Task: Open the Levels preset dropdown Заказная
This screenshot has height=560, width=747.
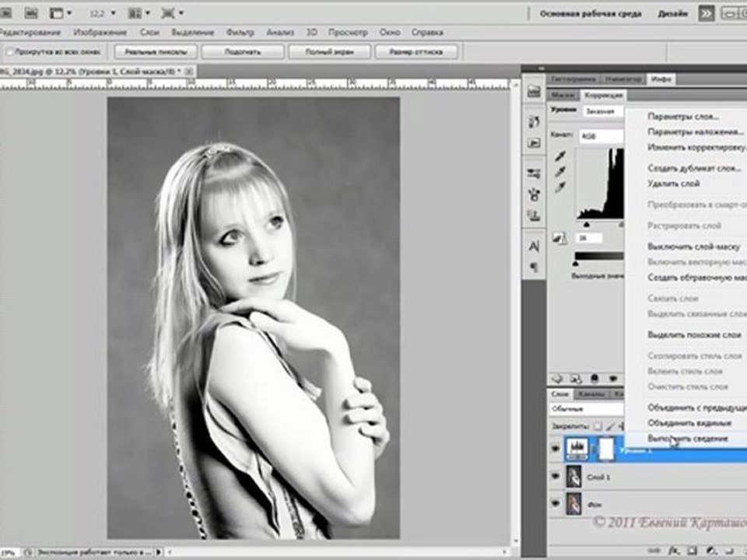Action: 602,111
